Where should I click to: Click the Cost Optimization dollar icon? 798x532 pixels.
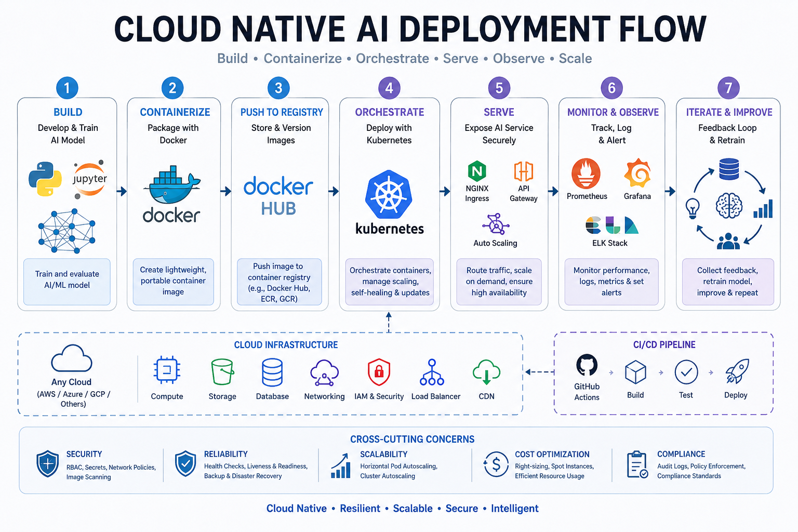(496, 464)
